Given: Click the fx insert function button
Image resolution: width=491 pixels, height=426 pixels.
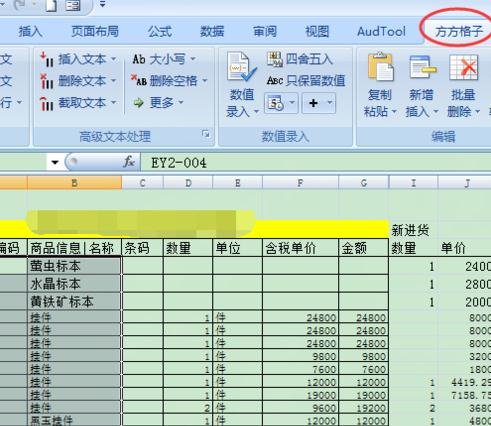Looking at the screenshot, I should coord(129,162).
